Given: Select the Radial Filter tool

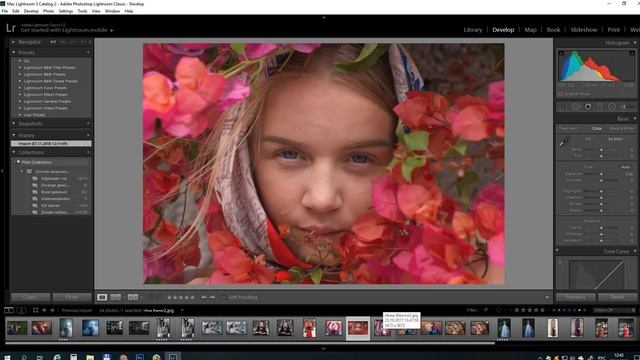Looking at the screenshot, I should [612, 107].
